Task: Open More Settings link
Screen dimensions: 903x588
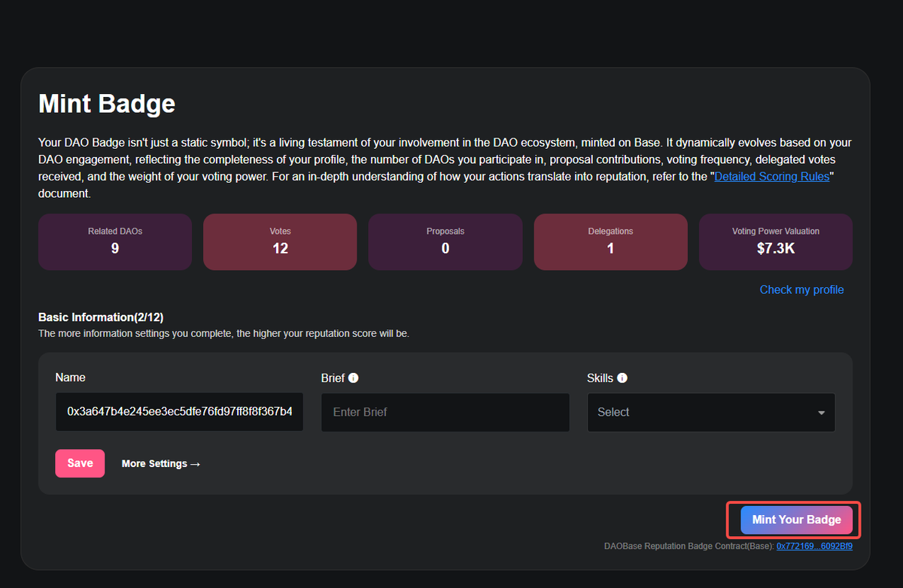Action: 161,464
